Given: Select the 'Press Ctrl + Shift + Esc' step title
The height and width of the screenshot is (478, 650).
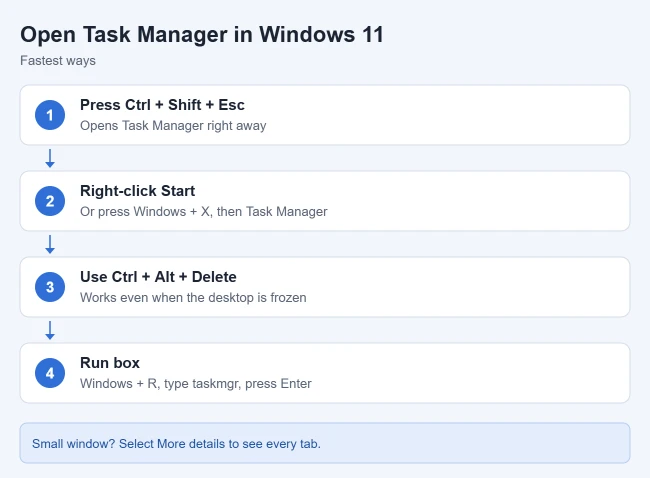Looking at the screenshot, I should click(162, 105).
